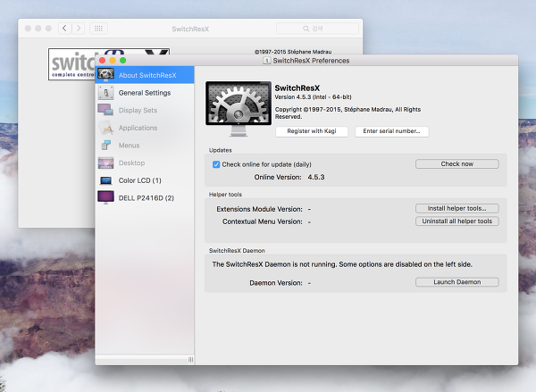The image size is (536, 392).
Task: Click Online Version 4.5.3 text
Action: tap(289, 177)
